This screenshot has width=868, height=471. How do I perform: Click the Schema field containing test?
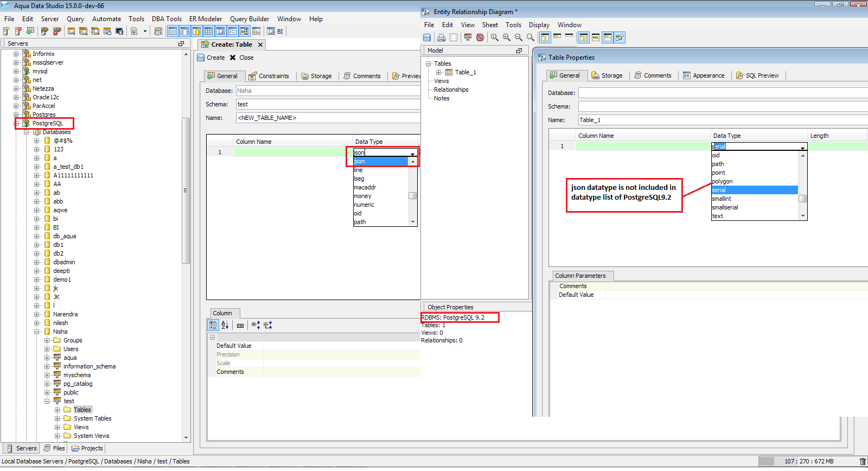coord(328,104)
